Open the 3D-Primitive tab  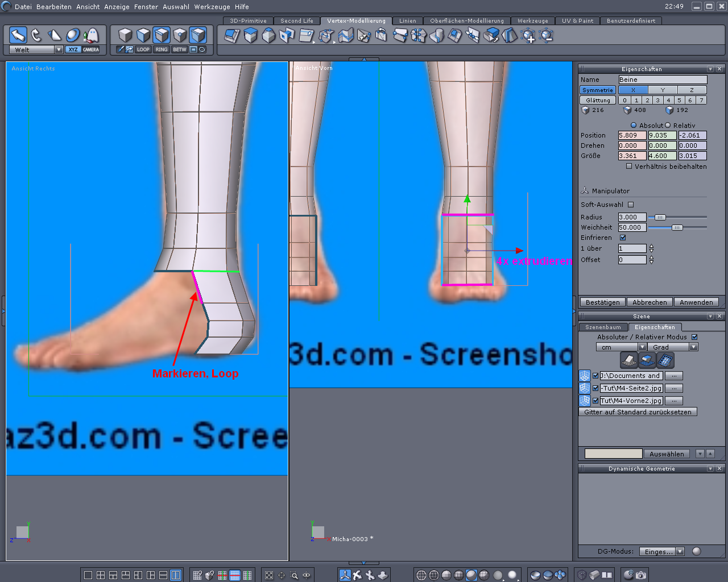tap(248, 20)
